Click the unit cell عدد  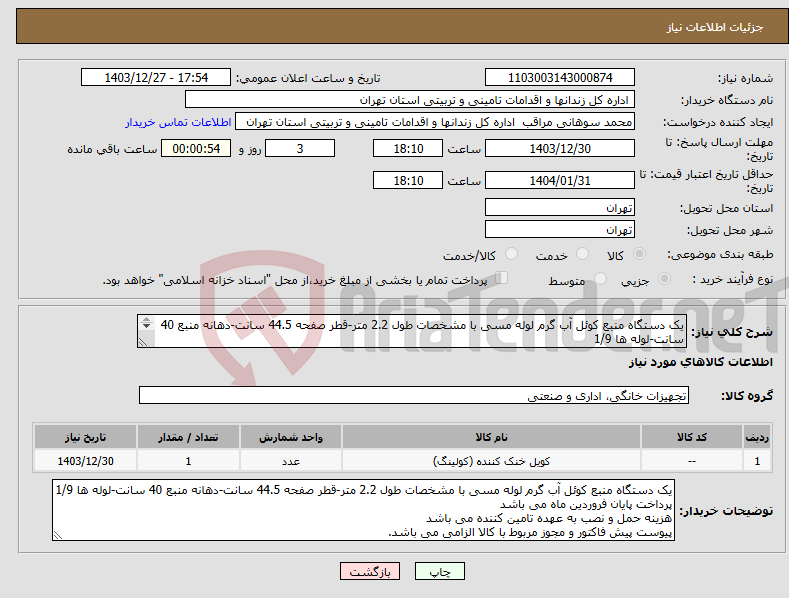(x=291, y=461)
